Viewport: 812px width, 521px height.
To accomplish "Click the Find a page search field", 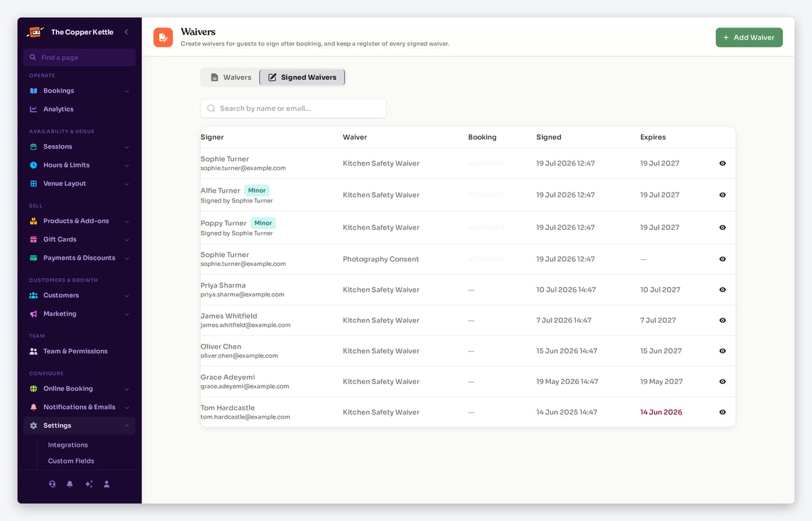I will [x=79, y=58].
